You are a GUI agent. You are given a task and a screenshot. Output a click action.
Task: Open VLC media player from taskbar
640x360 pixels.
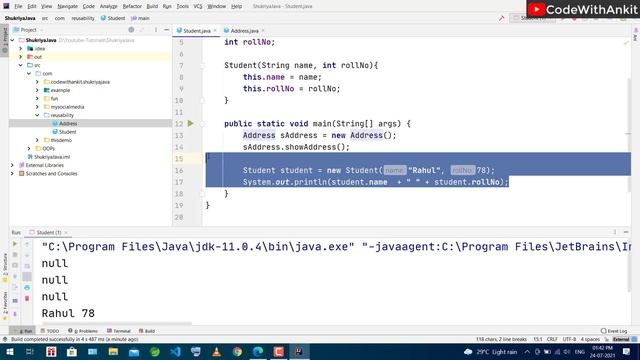coord(217,351)
